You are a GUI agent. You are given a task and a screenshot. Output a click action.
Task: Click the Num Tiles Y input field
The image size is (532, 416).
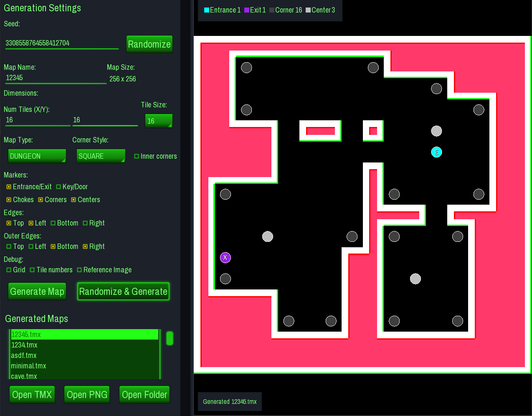(105, 120)
